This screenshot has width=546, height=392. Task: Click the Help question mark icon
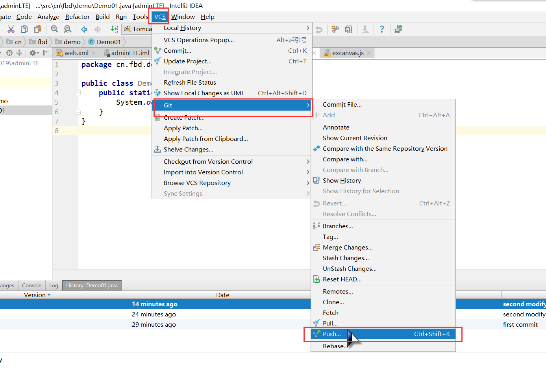pyautogui.click(x=381, y=29)
